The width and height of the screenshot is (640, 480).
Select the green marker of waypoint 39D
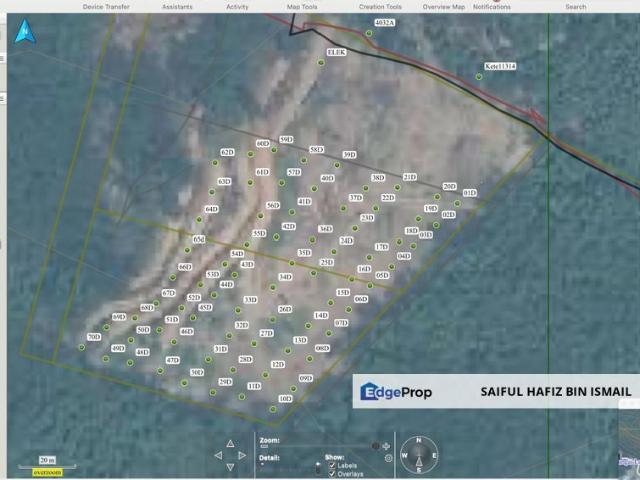pyautogui.click(x=337, y=165)
